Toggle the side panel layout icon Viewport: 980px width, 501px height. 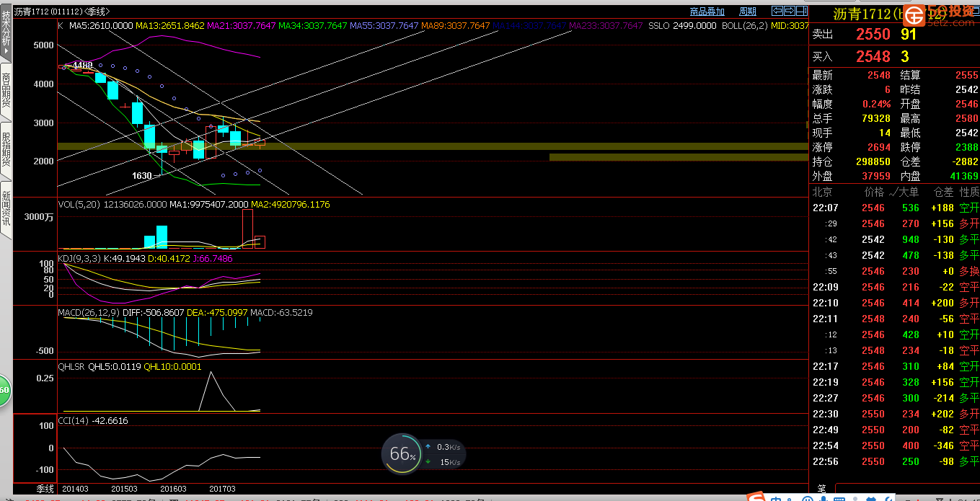(802, 11)
